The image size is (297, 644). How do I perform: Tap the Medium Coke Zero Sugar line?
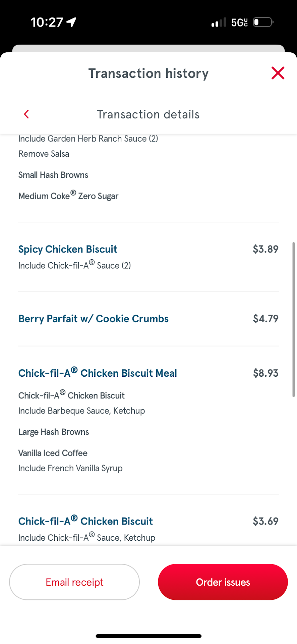[x=68, y=196]
